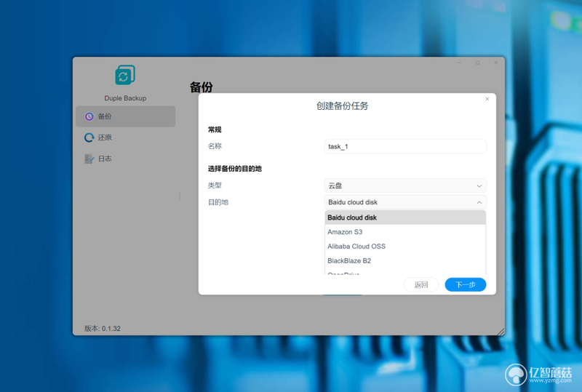
Task: Select Baidu cloud disk in the list
Action: click(405, 217)
